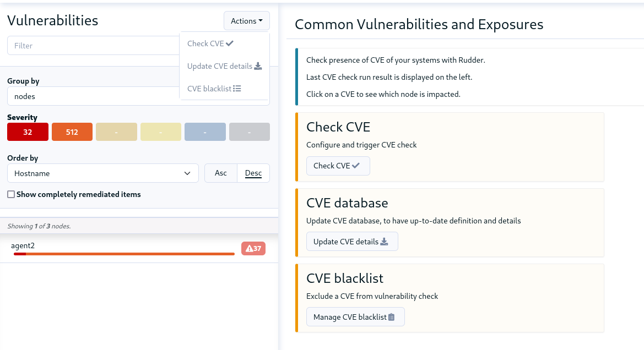Switch sorting order to Asc
Image resolution: width=644 pixels, height=350 pixels.
coord(220,173)
